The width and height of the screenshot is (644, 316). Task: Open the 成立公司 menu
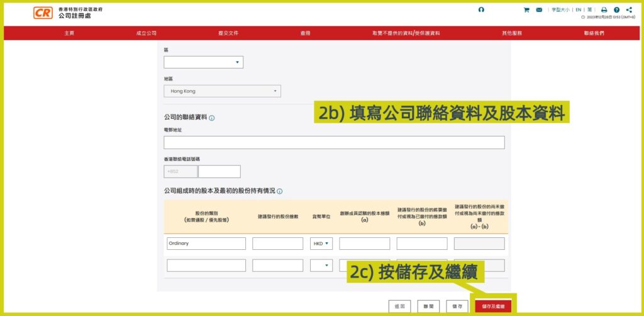click(x=146, y=33)
